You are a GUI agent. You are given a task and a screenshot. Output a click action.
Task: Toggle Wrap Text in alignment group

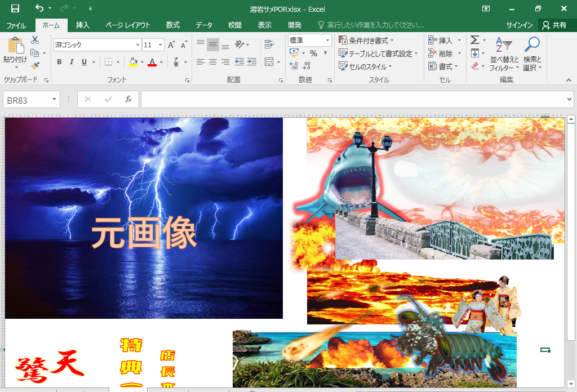[x=269, y=44]
